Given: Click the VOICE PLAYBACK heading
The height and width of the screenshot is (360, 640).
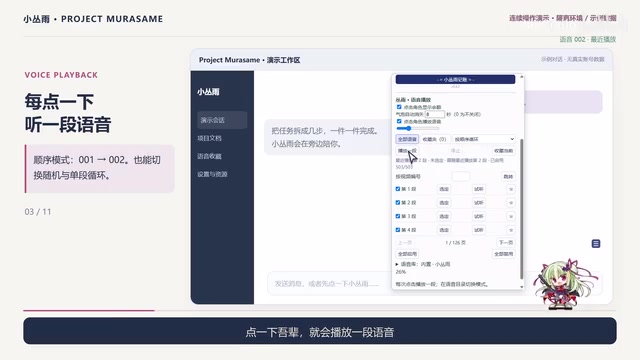Looking at the screenshot, I should [x=61, y=75].
